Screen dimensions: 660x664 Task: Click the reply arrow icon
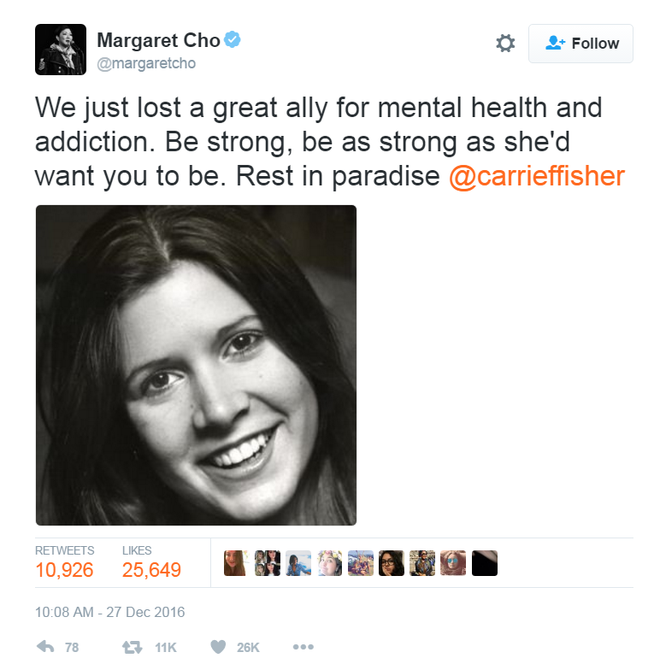[x=45, y=647]
